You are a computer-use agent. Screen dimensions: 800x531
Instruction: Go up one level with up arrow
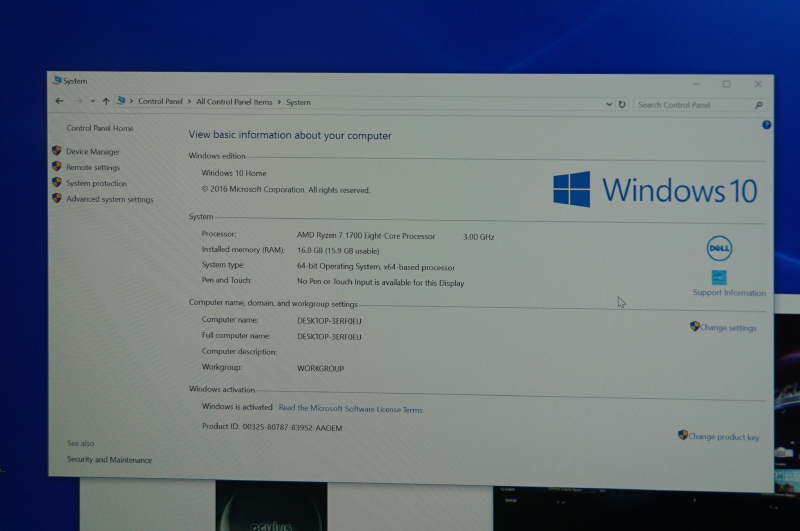click(x=106, y=101)
